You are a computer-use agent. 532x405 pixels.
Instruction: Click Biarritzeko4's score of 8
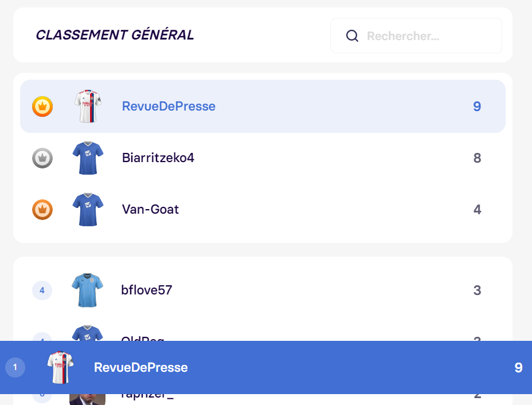coord(478,158)
